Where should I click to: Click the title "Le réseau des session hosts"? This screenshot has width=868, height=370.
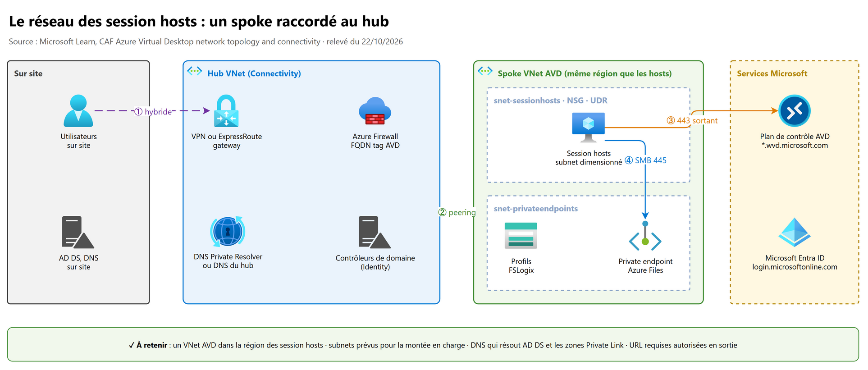click(x=199, y=21)
